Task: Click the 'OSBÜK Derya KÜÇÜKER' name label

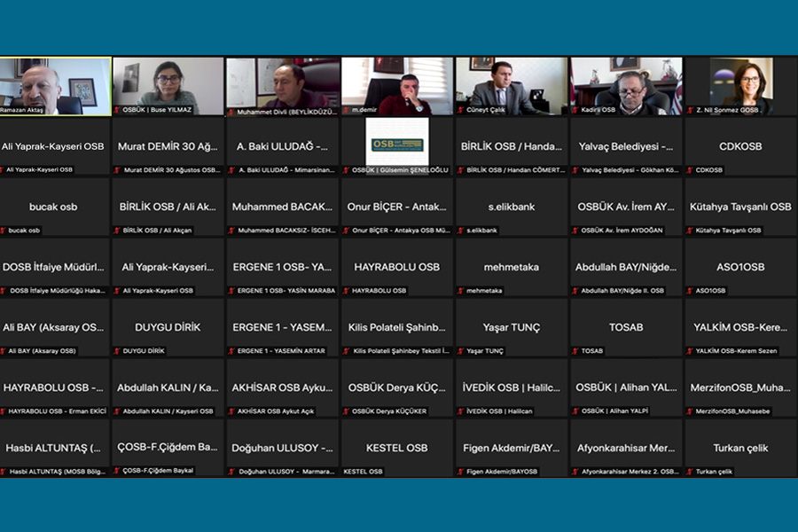Action: point(389,411)
